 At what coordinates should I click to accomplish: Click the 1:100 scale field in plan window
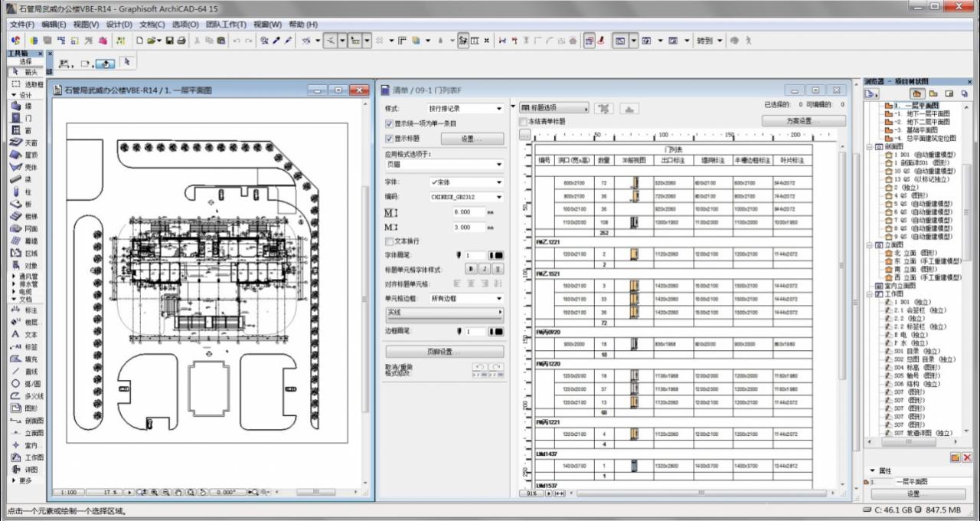68,492
